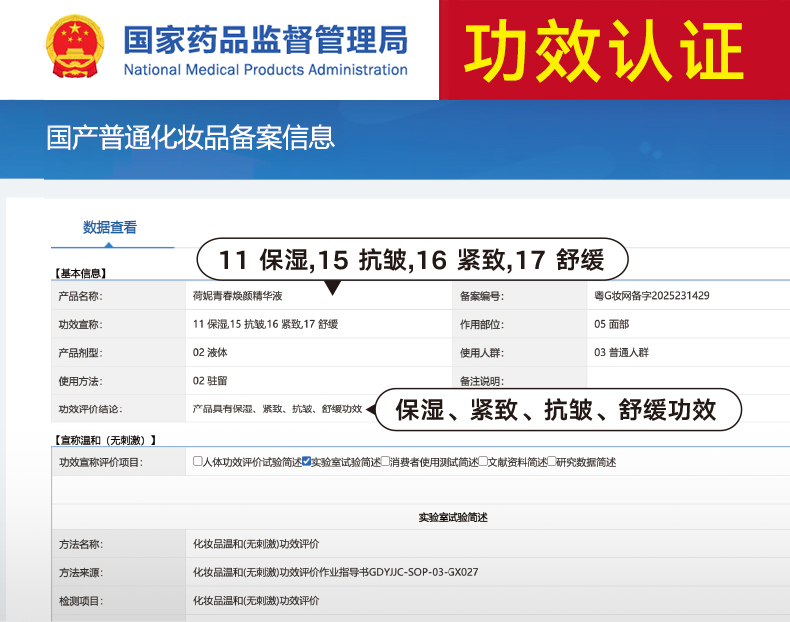Click the 备注说明 label
The height and width of the screenshot is (622, 790).
(x=482, y=381)
